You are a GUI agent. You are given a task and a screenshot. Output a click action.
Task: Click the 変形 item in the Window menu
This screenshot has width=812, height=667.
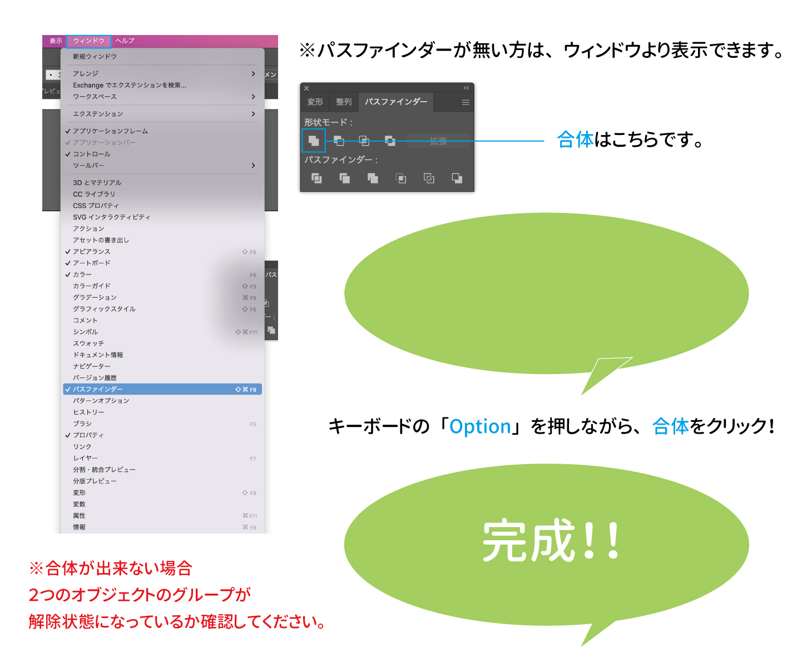coord(162,493)
